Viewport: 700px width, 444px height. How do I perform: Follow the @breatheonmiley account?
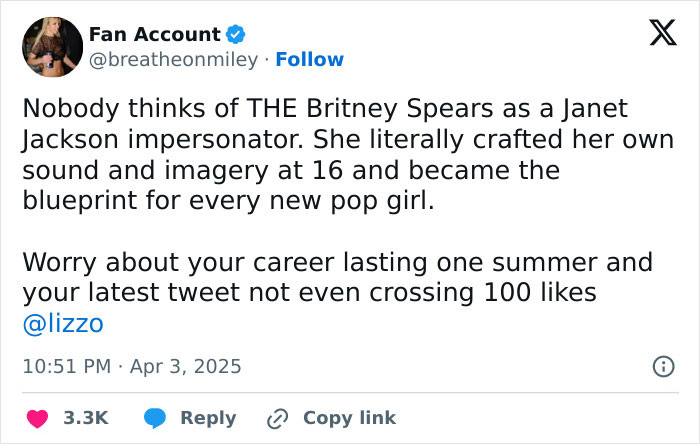(x=309, y=60)
